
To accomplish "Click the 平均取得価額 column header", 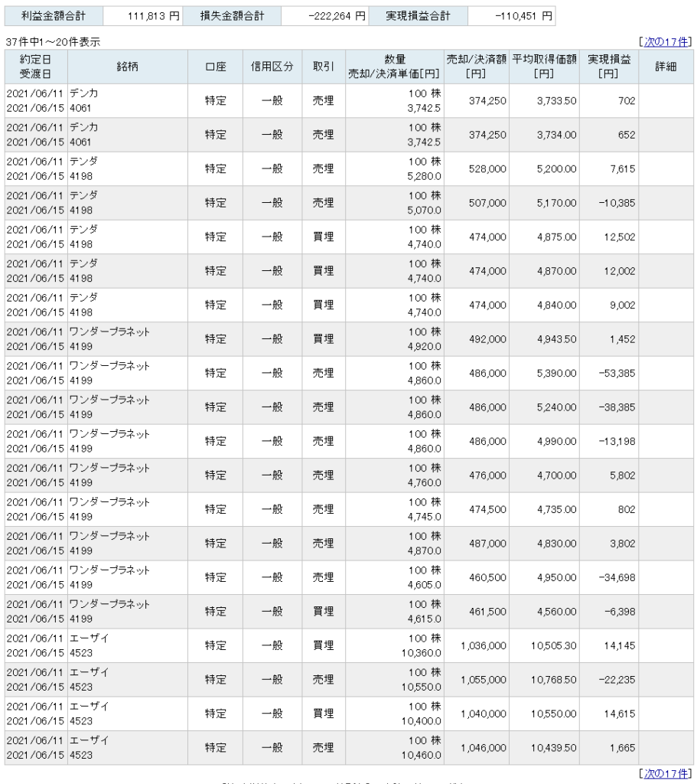I will pyautogui.click(x=544, y=67).
